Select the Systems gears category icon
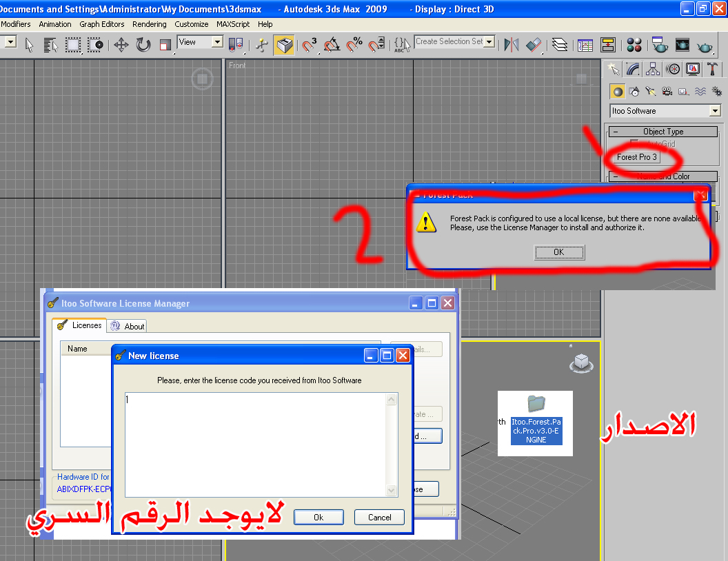728x561 pixels. pyautogui.click(x=717, y=92)
